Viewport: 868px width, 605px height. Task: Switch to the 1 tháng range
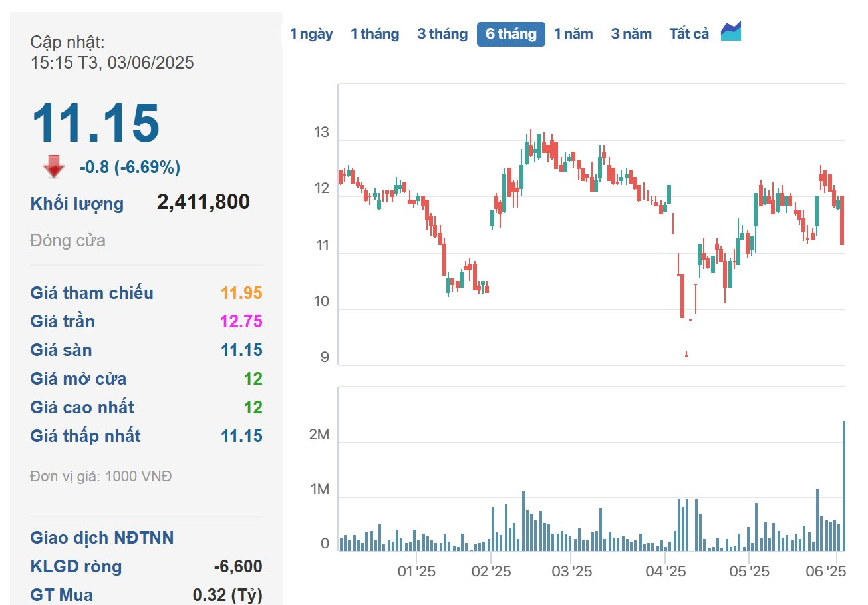(374, 34)
